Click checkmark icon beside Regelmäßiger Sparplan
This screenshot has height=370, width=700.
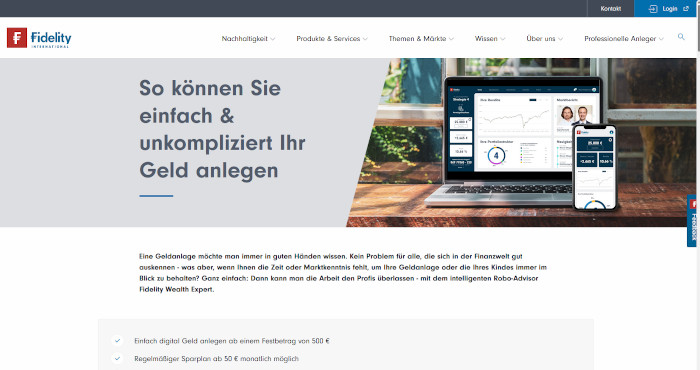click(117, 358)
